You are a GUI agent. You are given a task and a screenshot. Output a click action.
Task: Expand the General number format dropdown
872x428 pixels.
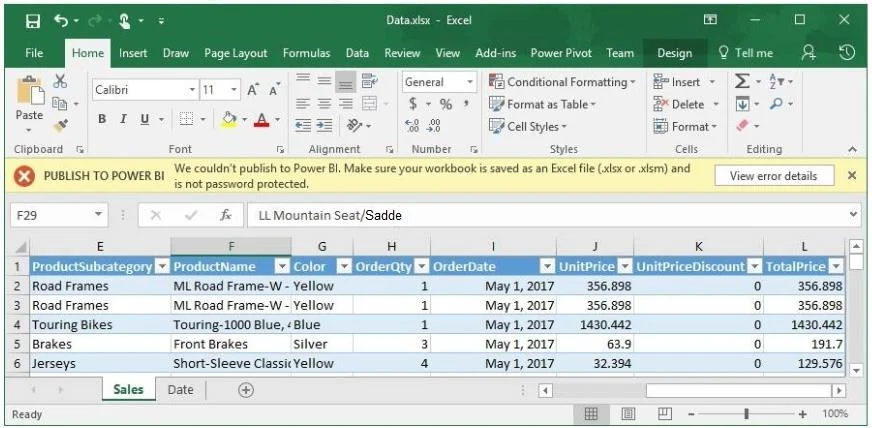click(470, 82)
